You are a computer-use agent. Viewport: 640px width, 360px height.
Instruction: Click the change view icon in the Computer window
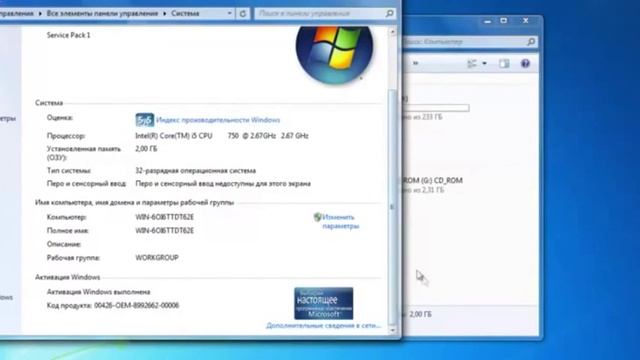coord(472,63)
